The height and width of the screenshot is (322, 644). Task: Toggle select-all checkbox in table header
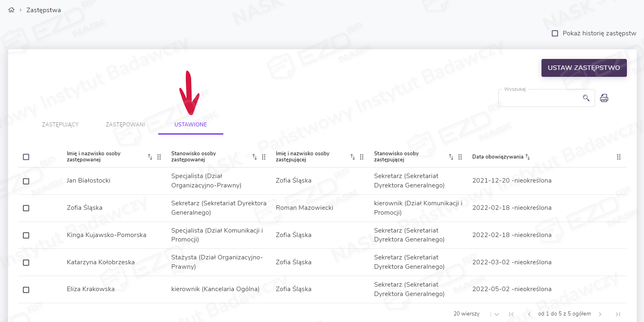(x=26, y=157)
